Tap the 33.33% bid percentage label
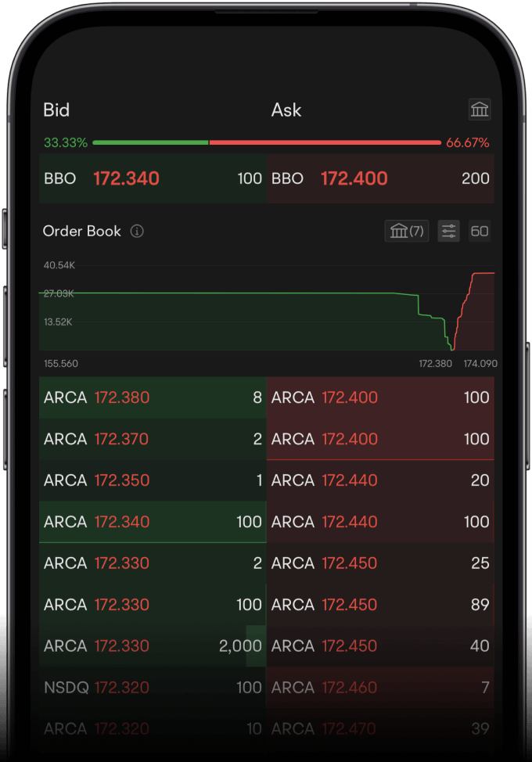Viewport: 532px width, 762px height. [66, 142]
